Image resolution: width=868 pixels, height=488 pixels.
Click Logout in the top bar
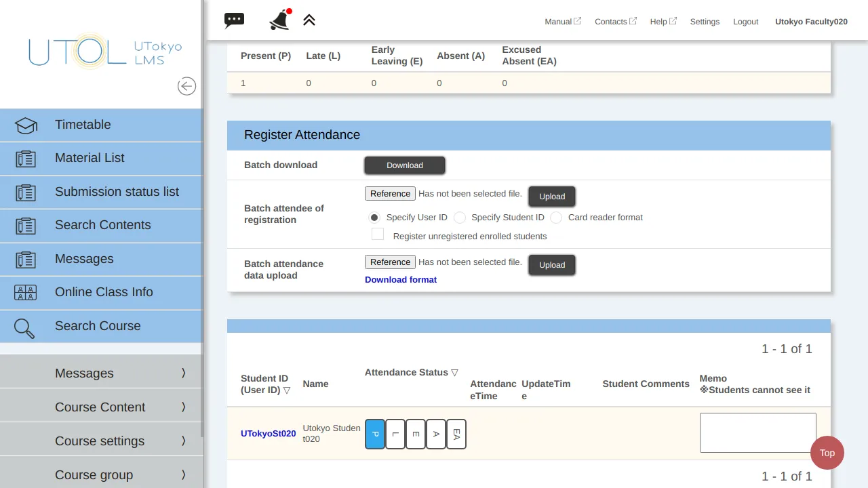745,22
